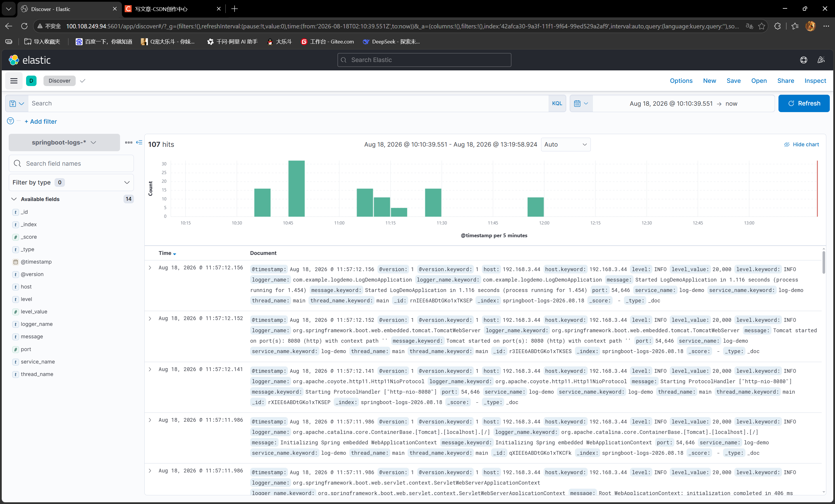Expand the first 11:57:11.986 document row
Viewport: 835px width, 504px height.
point(150,420)
